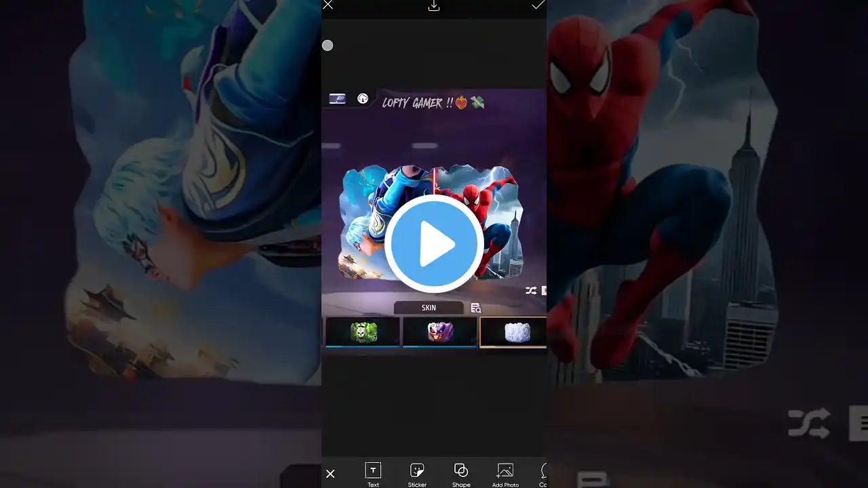Image resolution: width=868 pixels, height=488 pixels.
Task: Tap the Add Photo tool
Action: point(505,474)
